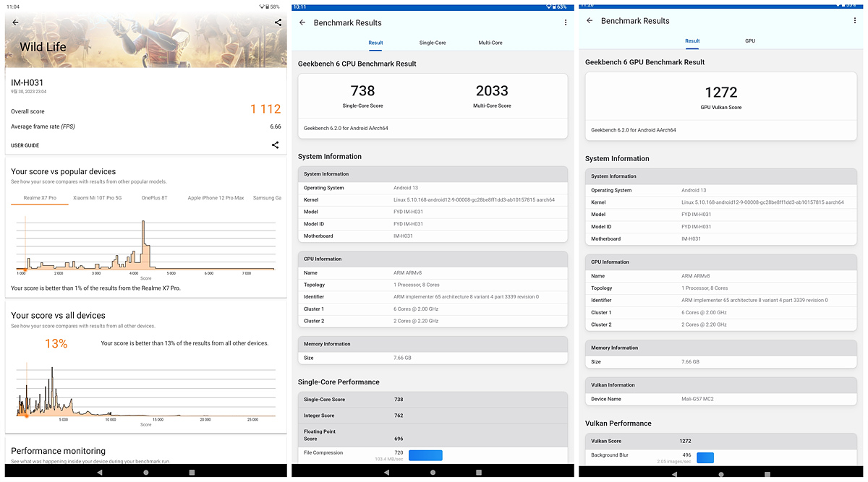Image resolution: width=868 pixels, height=482 pixels.
Task: Open the three-dot menu in the CPU Benchmark Results window
Action: click(566, 22)
